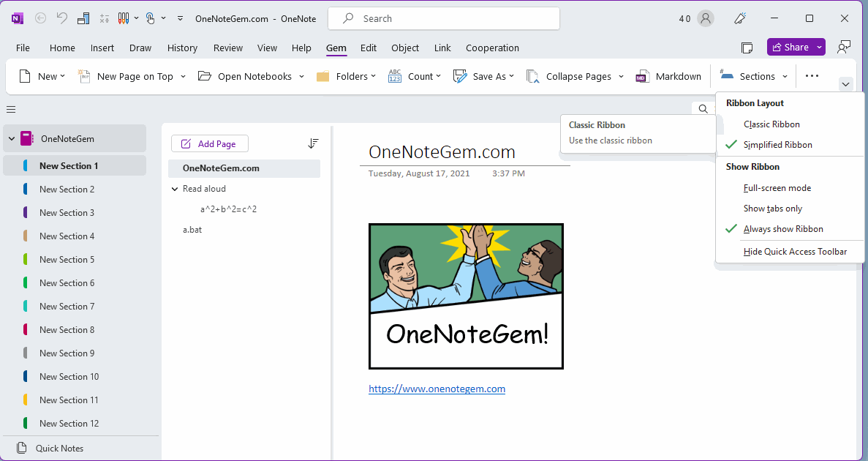Open the onenotegem.com hyperlink

[x=437, y=389]
